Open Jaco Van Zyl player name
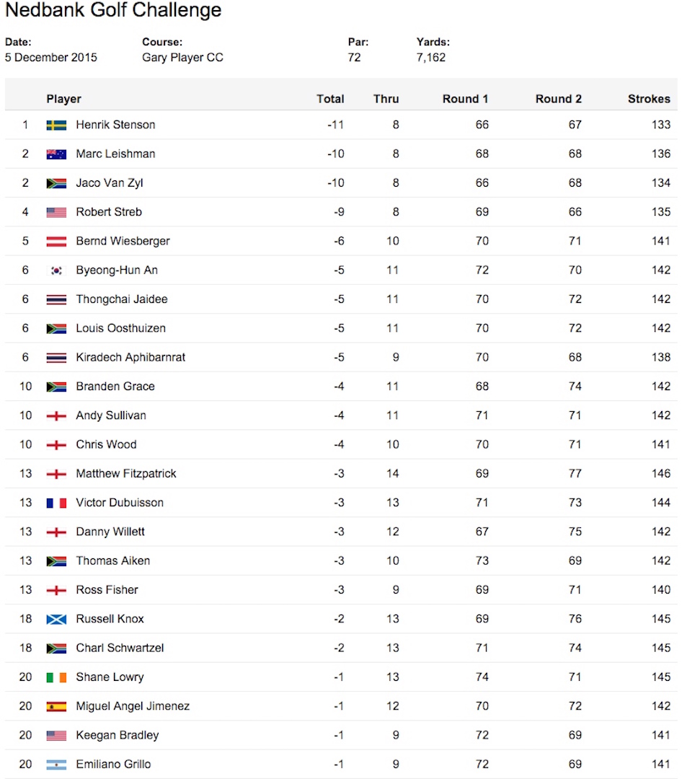Viewport: 700px width, 779px height. 110,182
